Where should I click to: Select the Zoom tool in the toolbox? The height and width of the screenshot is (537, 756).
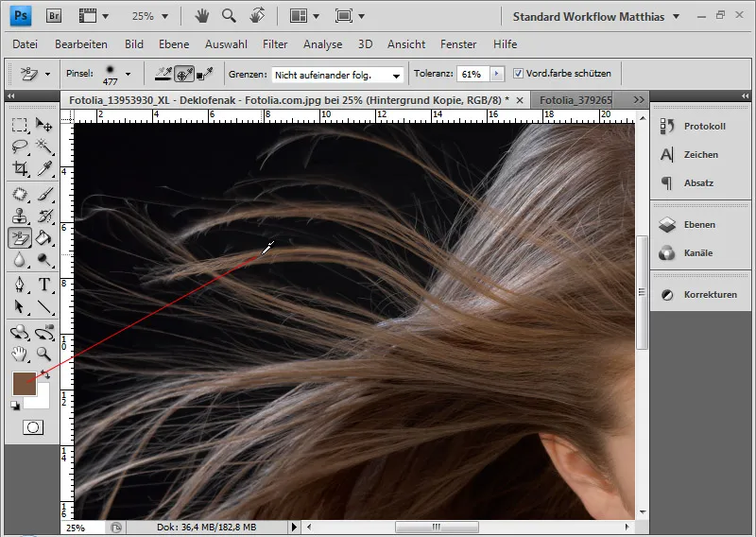pyautogui.click(x=43, y=355)
